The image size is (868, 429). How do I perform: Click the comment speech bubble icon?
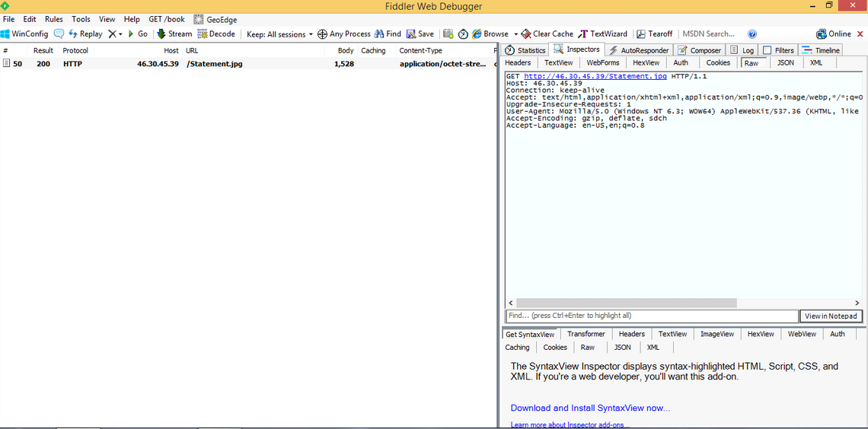tap(59, 34)
